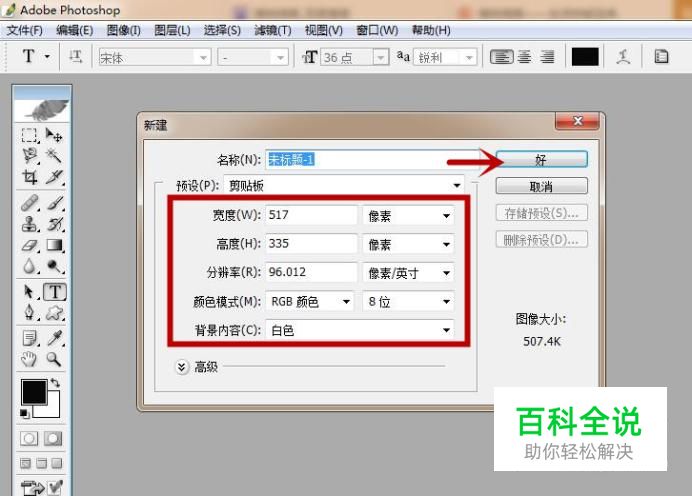Choose Full Screen with menu bar mode
Screen dimensions: 692x496
[41, 463]
